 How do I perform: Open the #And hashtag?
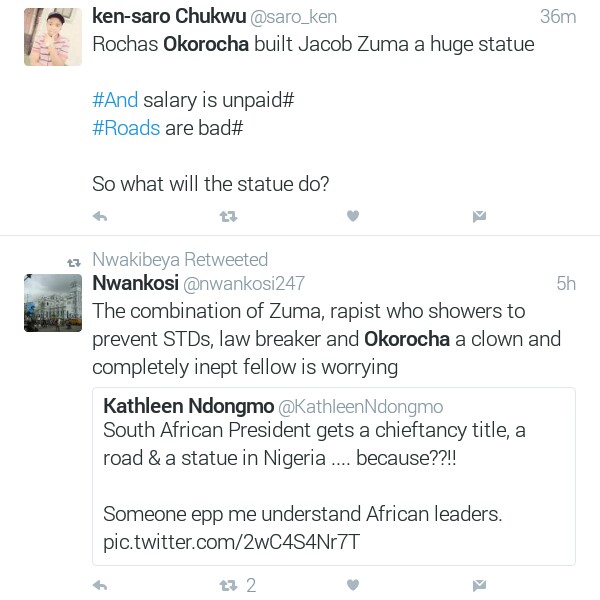click(x=115, y=100)
